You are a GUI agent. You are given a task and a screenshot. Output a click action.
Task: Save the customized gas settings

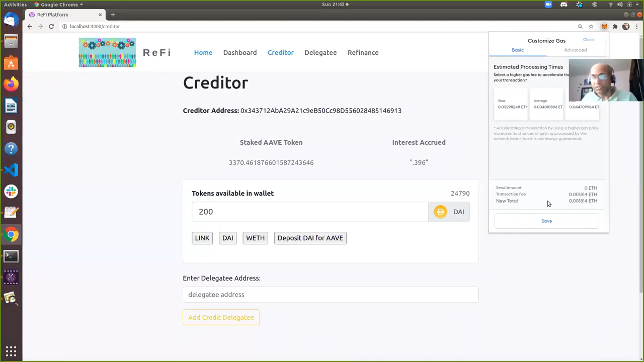point(546,221)
